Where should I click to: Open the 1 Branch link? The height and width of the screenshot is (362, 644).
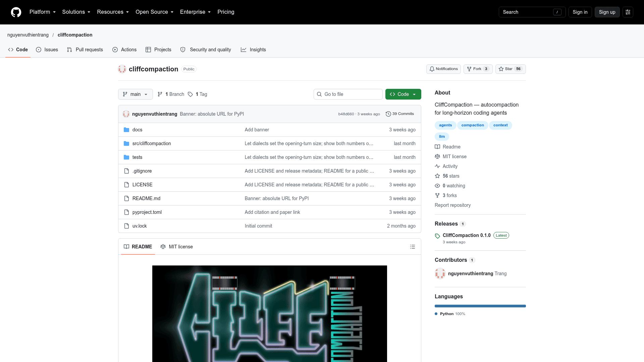[x=171, y=94]
